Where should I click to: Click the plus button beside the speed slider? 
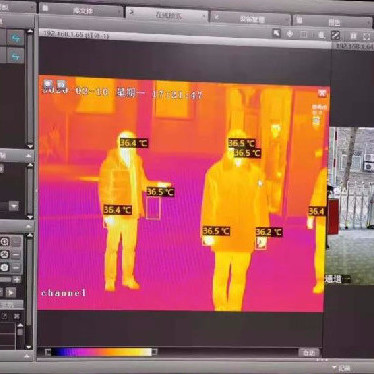pyautogui.click(x=17, y=279)
